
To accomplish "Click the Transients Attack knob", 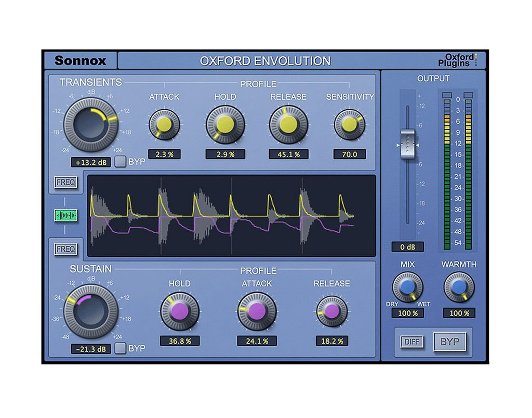I will [164, 125].
